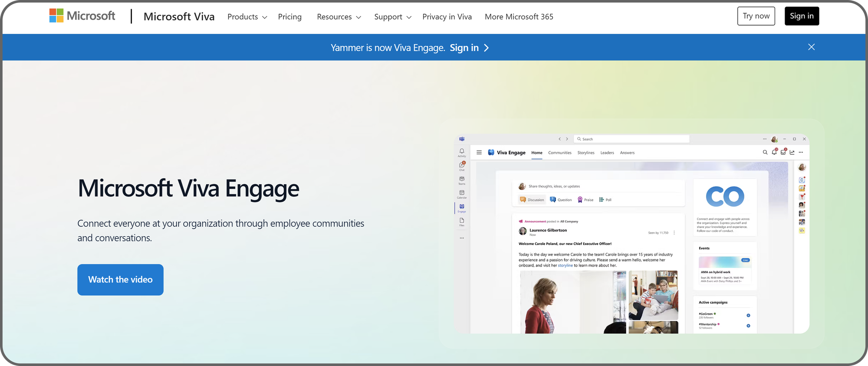The height and width of the screenshot is (366, 868).
Task: Click the profile avatar in preview title bar
Action: (x=774, y=139)
